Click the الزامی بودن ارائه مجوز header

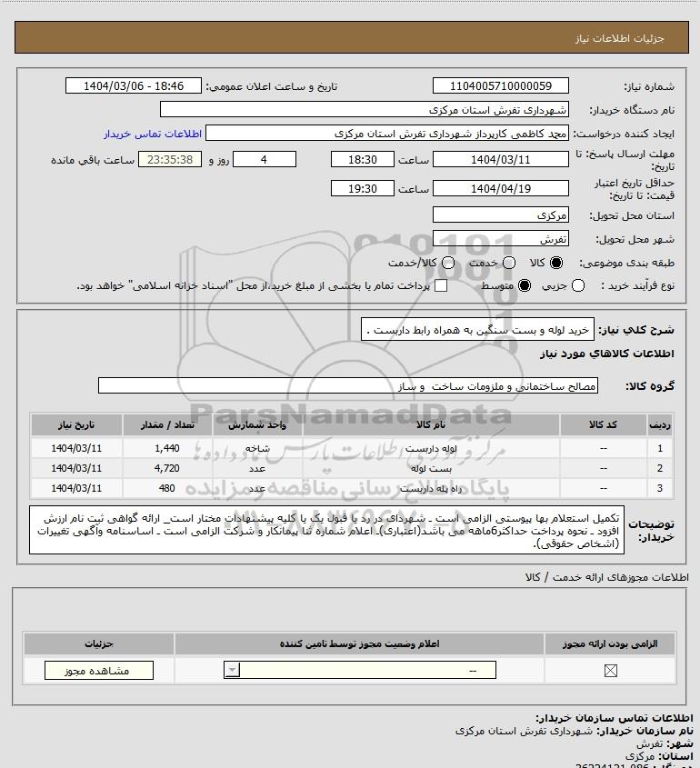tap(610, 644)
